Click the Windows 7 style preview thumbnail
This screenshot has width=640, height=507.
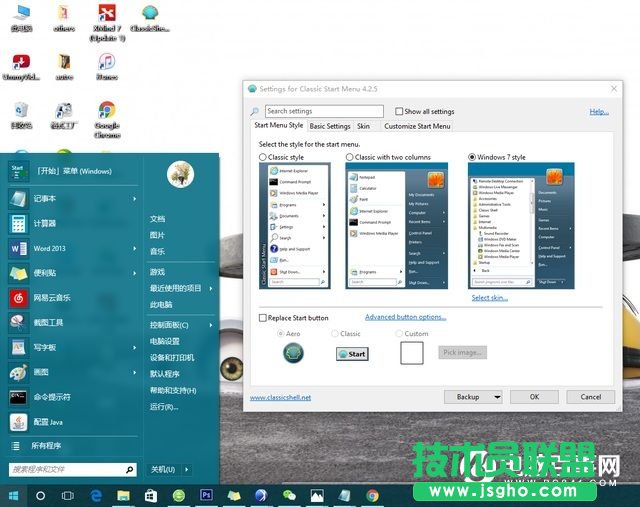point(521,226)
